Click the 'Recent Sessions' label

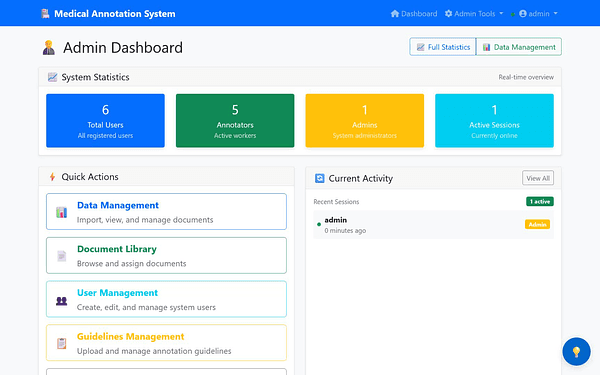point(336,202)
